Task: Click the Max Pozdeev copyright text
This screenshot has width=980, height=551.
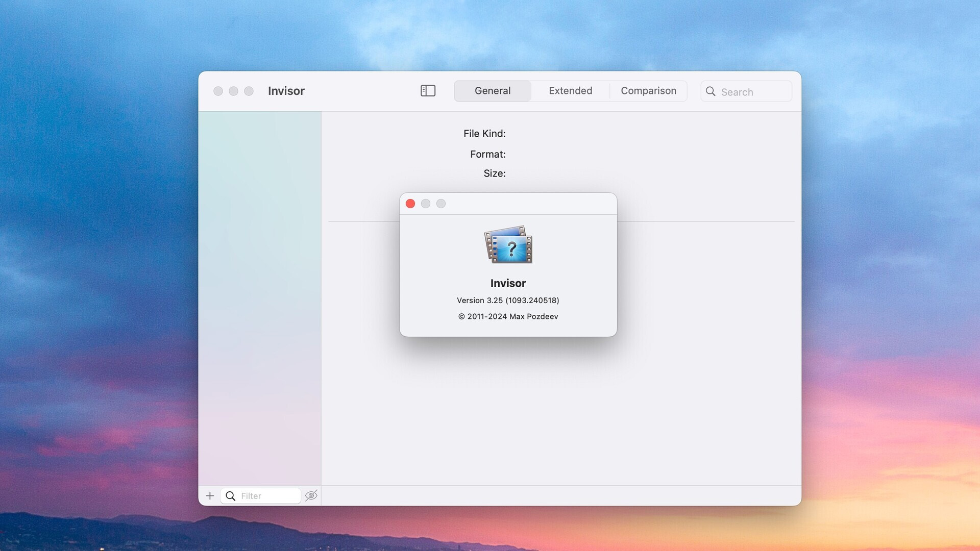Action: coord(508,316)
